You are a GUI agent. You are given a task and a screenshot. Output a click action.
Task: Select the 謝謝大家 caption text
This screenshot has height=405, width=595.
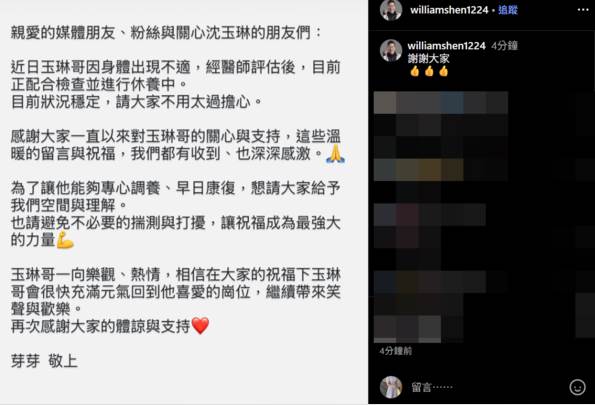(x=428, y=58)
